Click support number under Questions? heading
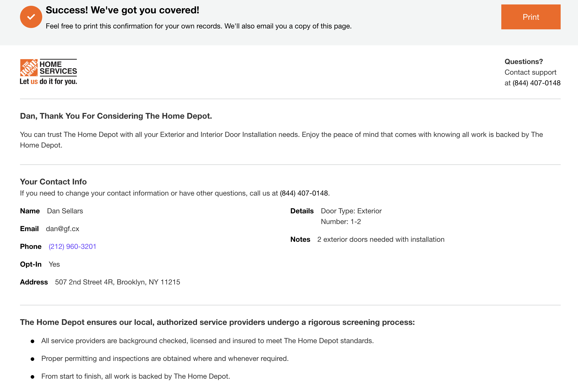This screenshot has width=578, height=392. [536, 83]
